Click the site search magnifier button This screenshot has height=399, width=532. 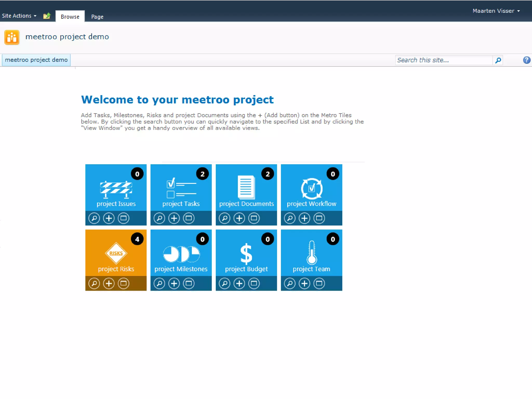point(498,60)
